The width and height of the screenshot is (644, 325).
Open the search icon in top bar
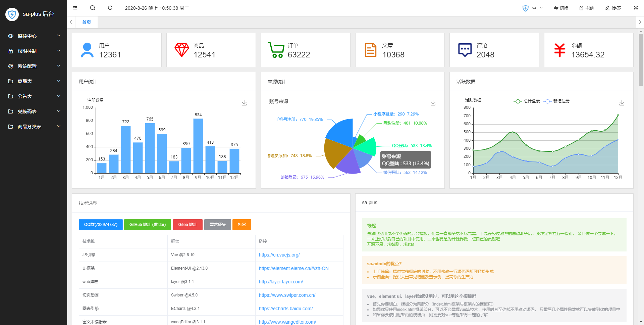pos(93,8)
